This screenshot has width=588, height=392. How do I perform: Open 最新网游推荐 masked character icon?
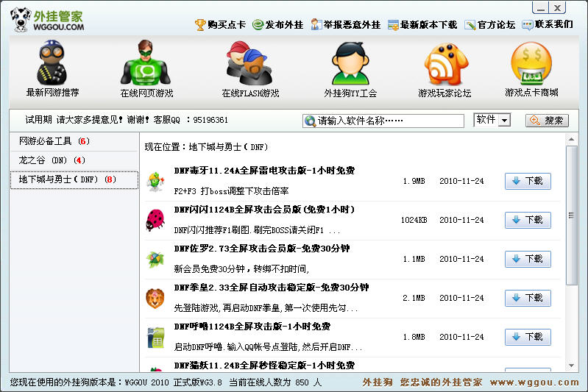coord(52,63)
